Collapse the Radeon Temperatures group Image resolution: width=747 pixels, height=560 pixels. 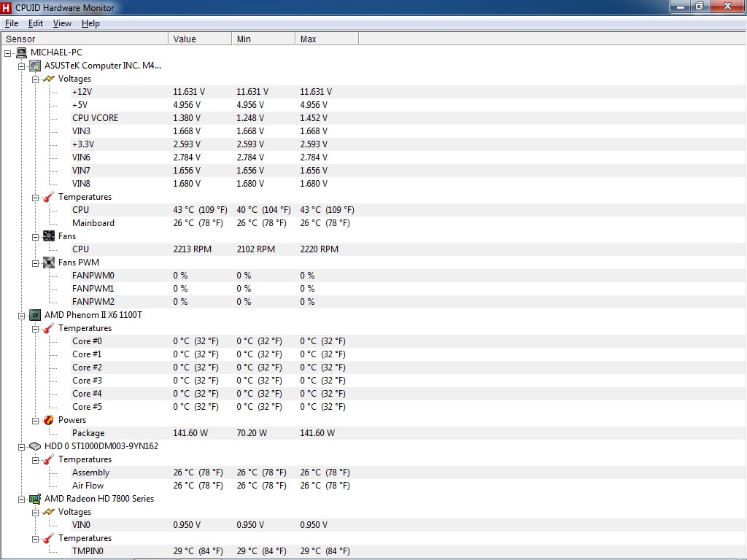tap(35, 539)
